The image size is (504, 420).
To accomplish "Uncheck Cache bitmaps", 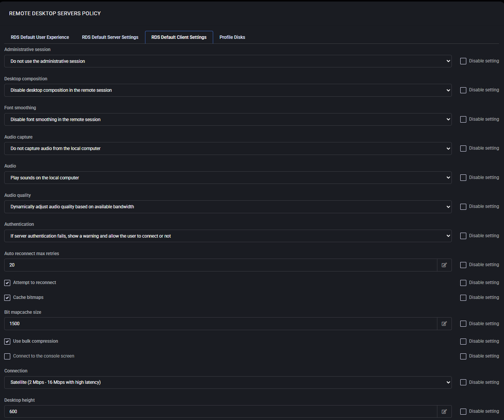I will (7, 298).
